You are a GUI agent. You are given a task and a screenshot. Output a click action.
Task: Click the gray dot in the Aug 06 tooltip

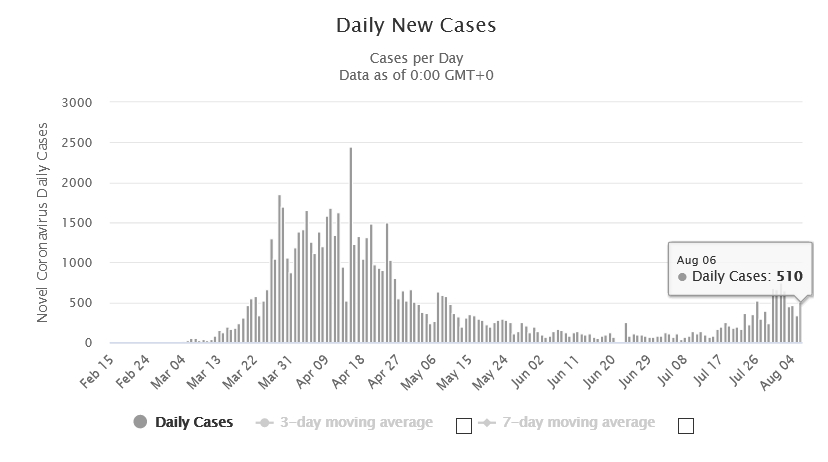(682, 277)
